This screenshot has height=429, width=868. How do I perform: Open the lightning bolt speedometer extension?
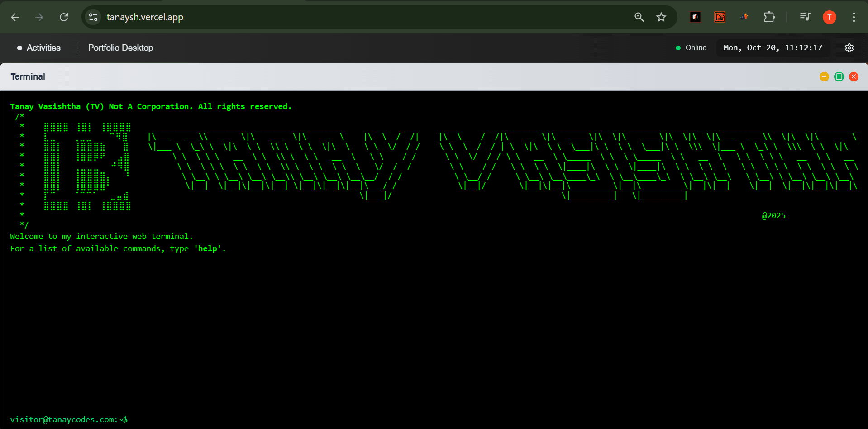[695, 17]
